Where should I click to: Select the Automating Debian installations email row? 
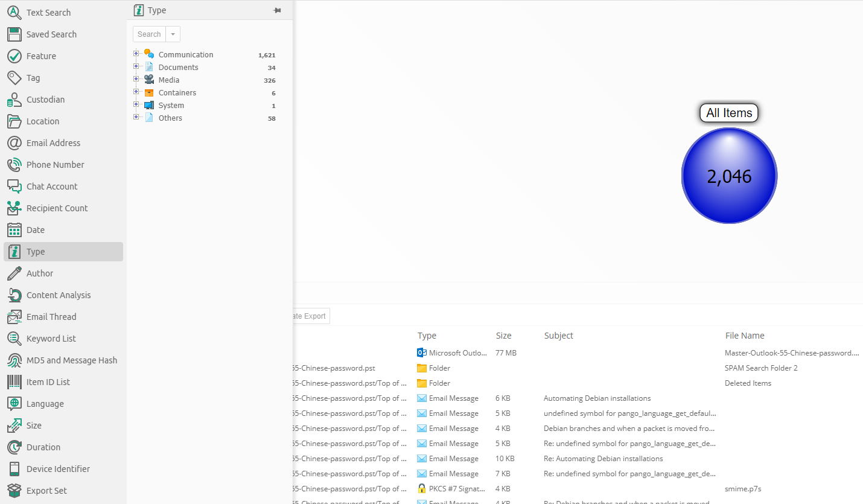tap(597, 398)
